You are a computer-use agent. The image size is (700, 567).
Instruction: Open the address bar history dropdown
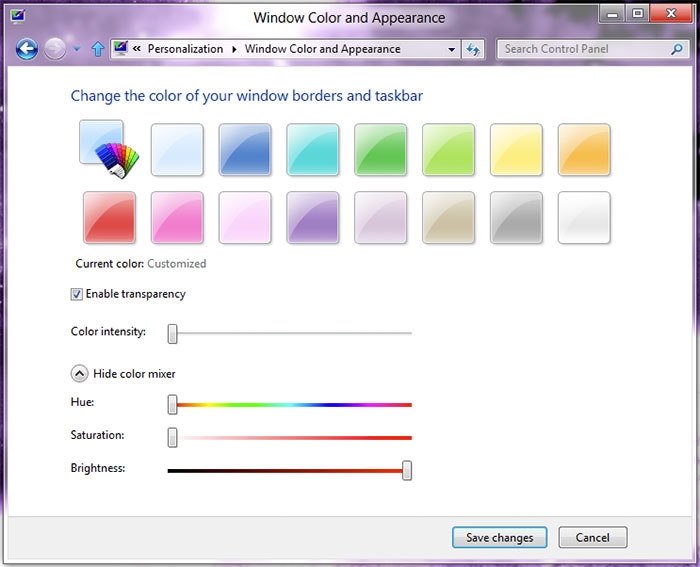pyautogui.click(x=451, y=49)
